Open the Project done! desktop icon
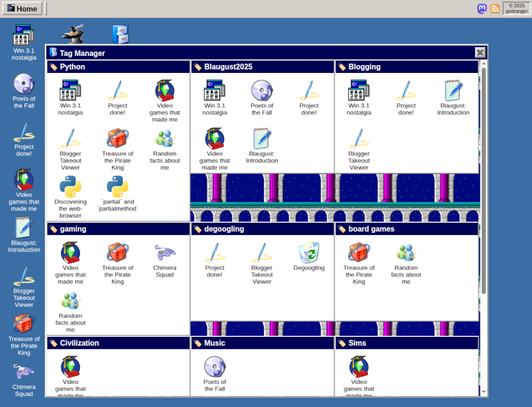This screenshot has height=407, width=532. pyautogui.click(x=24, y=139)
